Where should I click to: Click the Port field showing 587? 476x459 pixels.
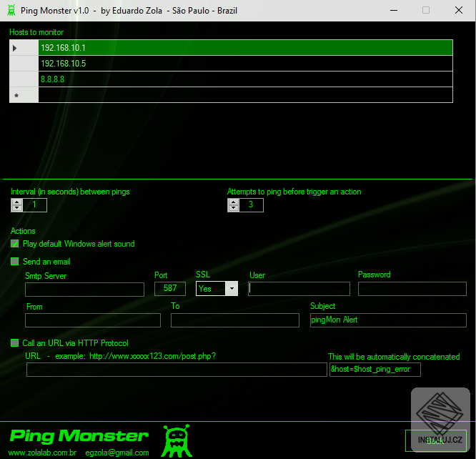[x=170, y=289]
